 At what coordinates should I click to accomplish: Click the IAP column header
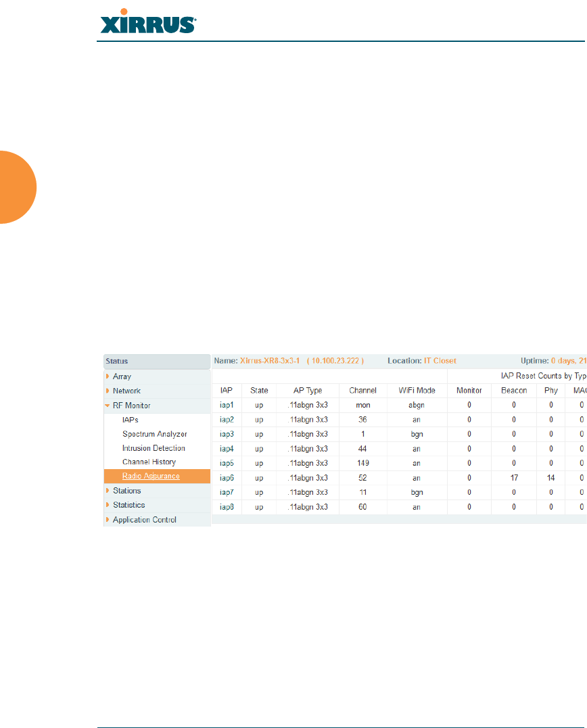226,391
